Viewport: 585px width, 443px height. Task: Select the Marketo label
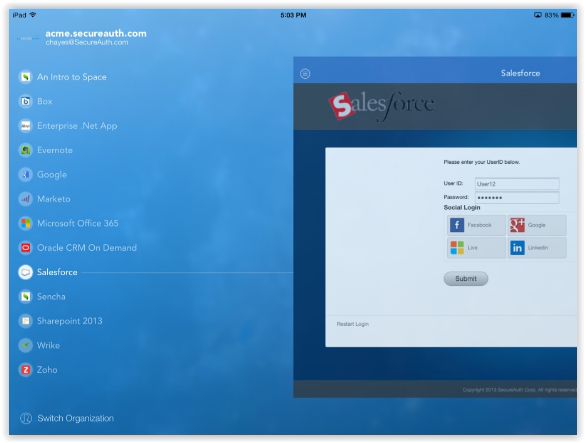point(54,199)
